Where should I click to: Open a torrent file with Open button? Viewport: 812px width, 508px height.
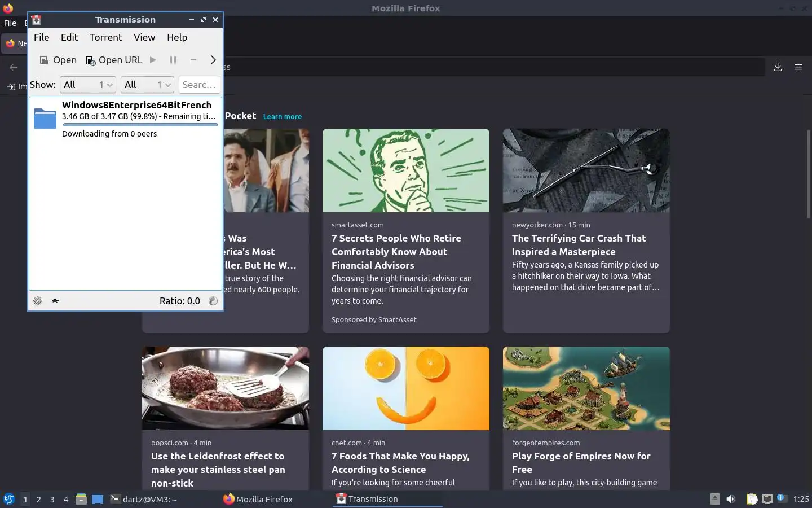[x=58, y=60]
